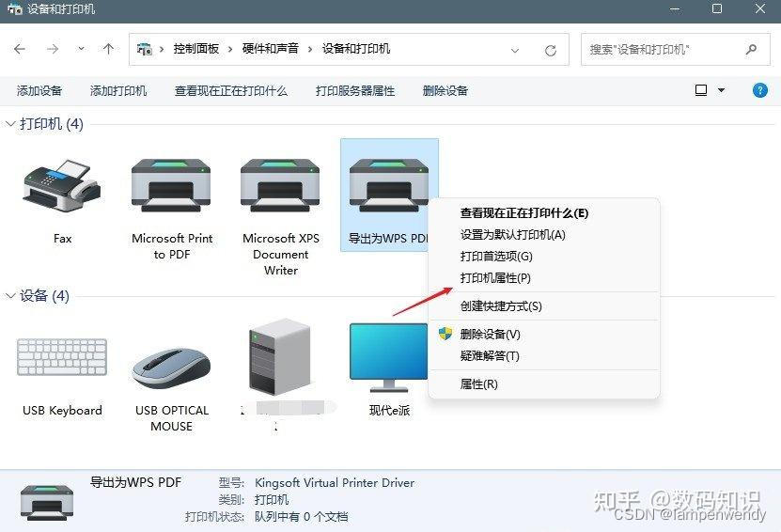The image size is (781, 532).
Task: Open recent locations dropdown arrow
Action: tap(81, 49)
